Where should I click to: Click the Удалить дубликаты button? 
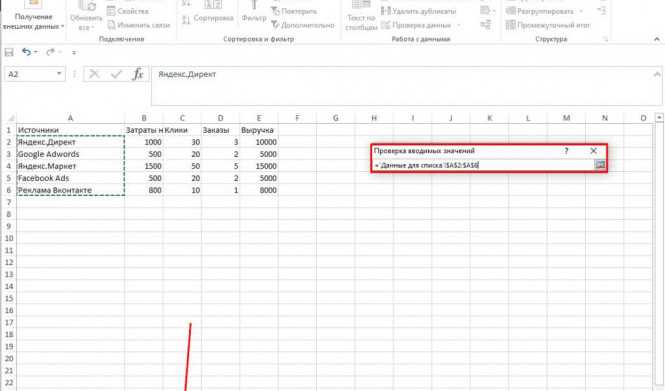[x=419, y=11]
